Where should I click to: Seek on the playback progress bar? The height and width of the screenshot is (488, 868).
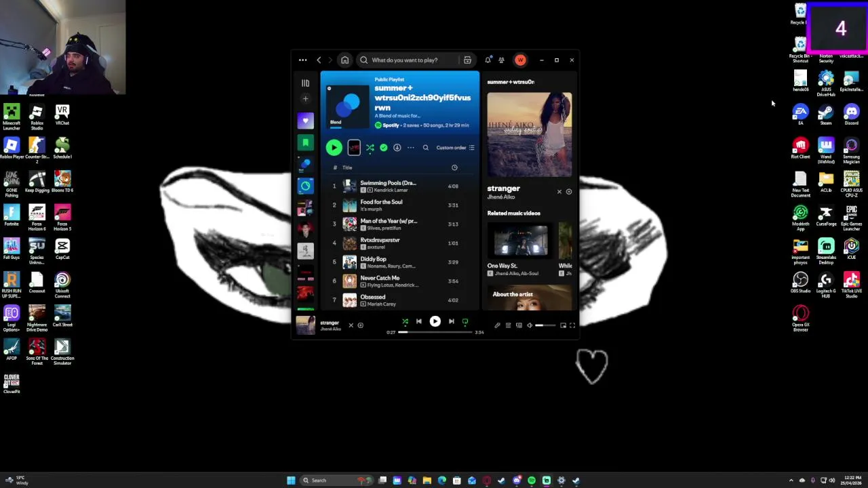pos(435,332)
